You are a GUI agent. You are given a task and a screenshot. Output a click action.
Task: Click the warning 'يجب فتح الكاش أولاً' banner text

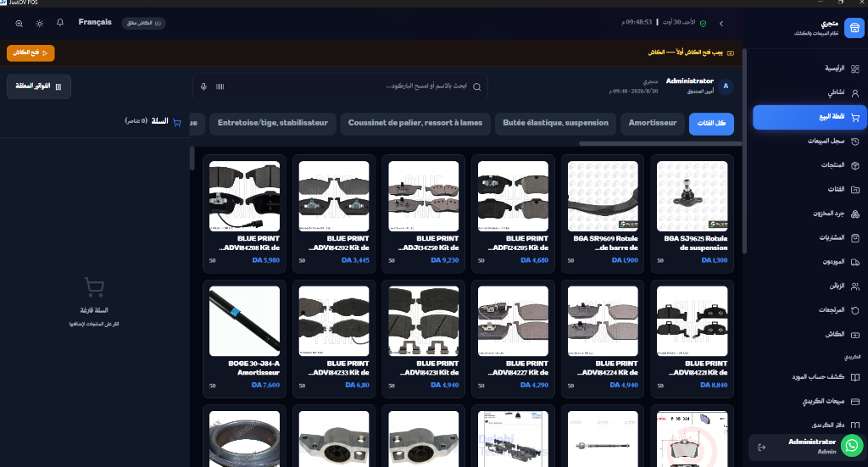pyautogui.click(x=685, y=53)
